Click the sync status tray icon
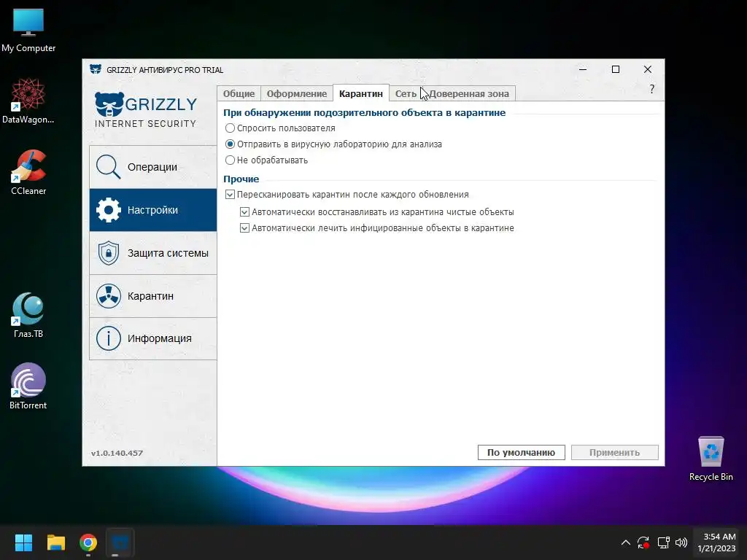 click(x=643, y=542)
